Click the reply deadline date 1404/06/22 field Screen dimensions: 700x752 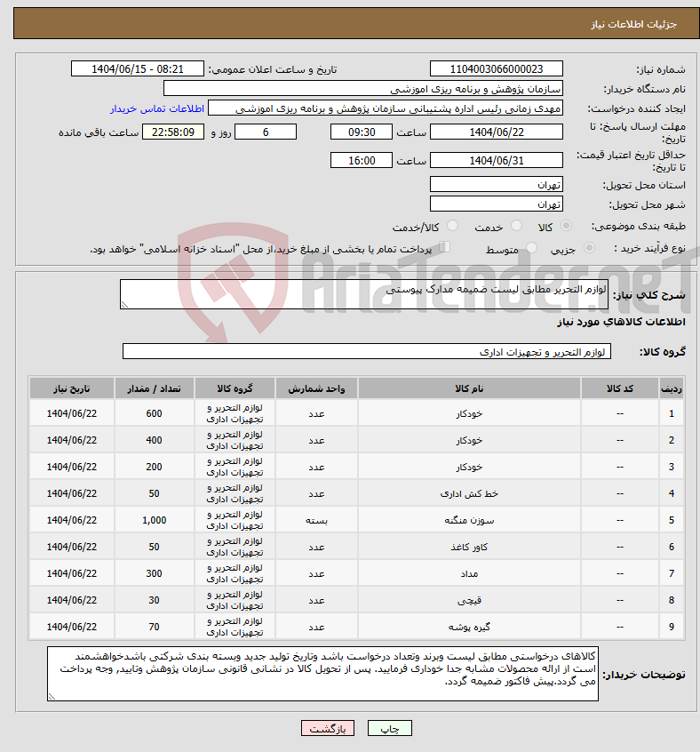pos(497,132)
